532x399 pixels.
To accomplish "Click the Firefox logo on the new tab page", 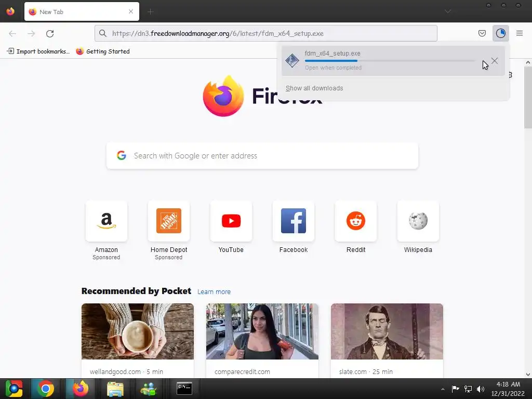I will point(223,96).
